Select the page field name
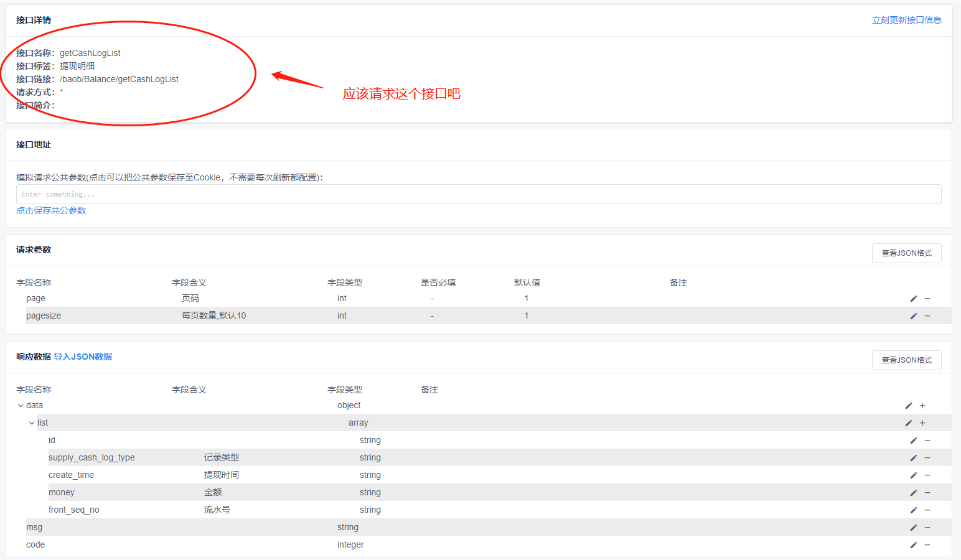961x560 pixels. (x=35, y=298)
